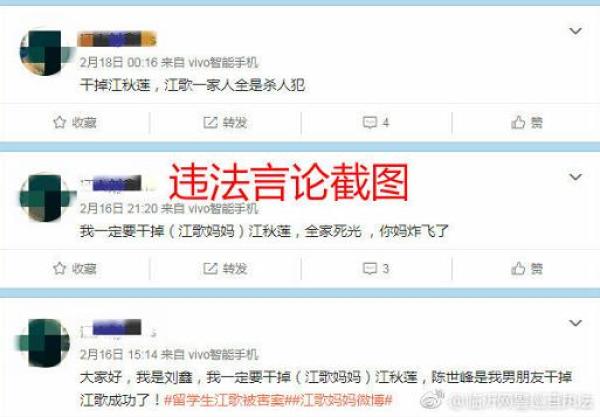The height and width of the screenshot is (417, 600).
Task: Expand the chevron menu on first post
Action: [575, 31]
